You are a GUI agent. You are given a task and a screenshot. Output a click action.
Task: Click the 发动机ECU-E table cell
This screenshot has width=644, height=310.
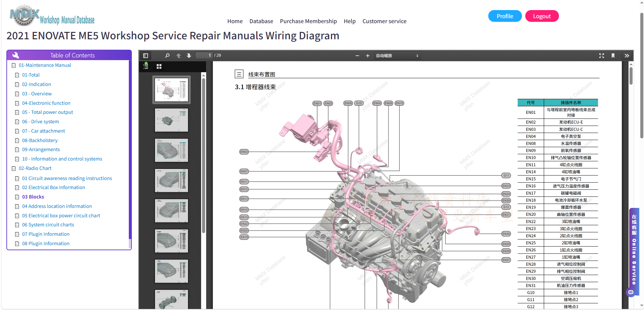coord(571,122)
